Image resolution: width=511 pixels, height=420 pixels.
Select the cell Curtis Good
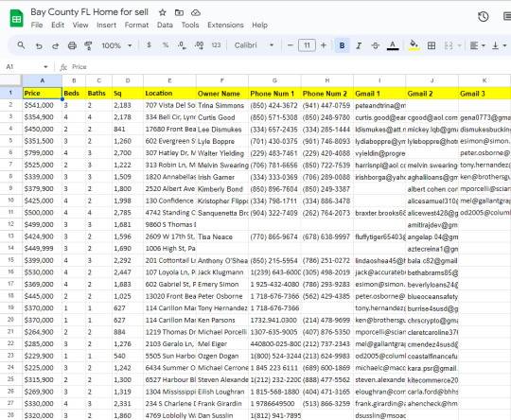click(222, 117)
